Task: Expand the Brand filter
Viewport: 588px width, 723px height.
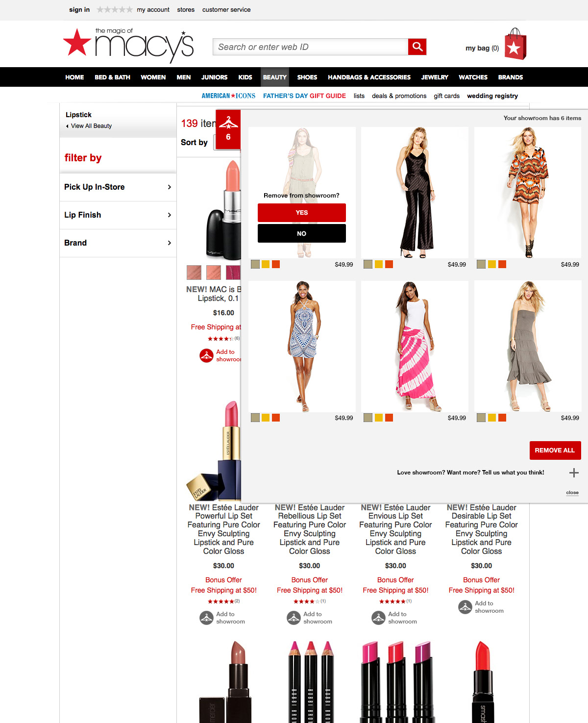Action: (x=118, y=243)
